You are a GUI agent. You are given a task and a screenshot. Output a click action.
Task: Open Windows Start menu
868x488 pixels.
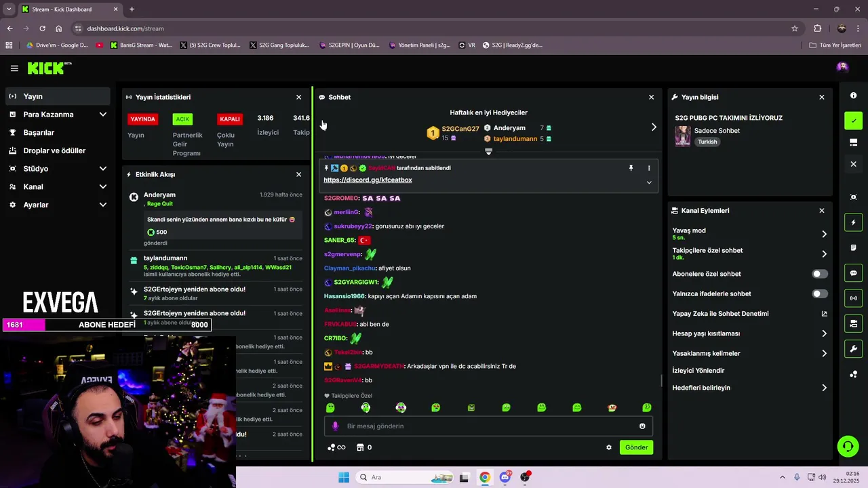tap(344, 477)
